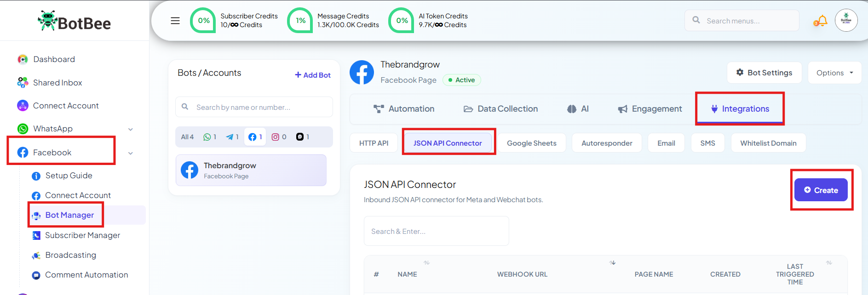
Task: Open the Data Collection tab
Action: pos(500,109)
